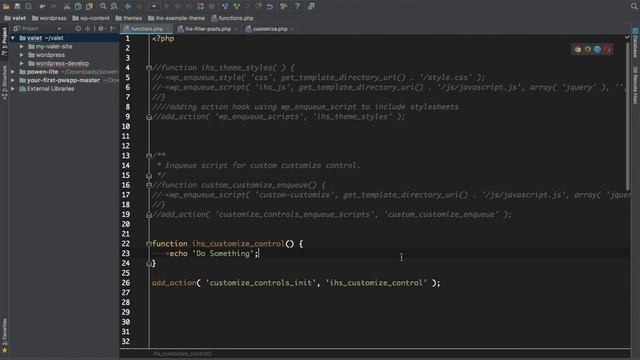Click Scroll from Source icon in Project panel
Viewport: 640px width, 360px height.
click(78, 29)
